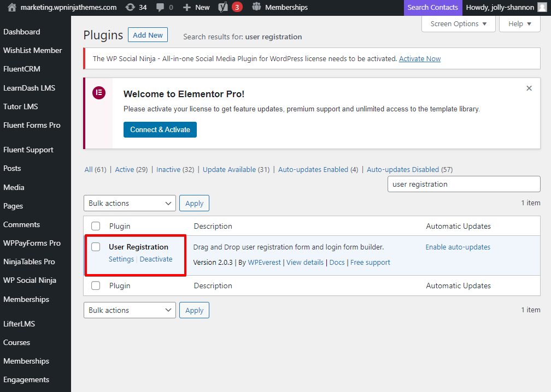The height and width of the screenshot is (392, 551).
Task: Open Courses in sidebar
Action: point(16,342)
